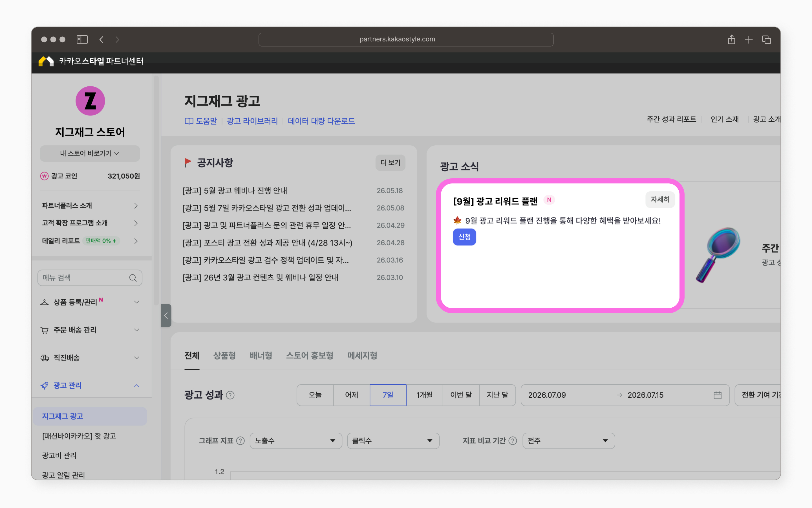Click the 주문 배송 관리 cart icon
The width and height of the screenshot is (812, 508).
pyautogui.click(x=44, y=330)
